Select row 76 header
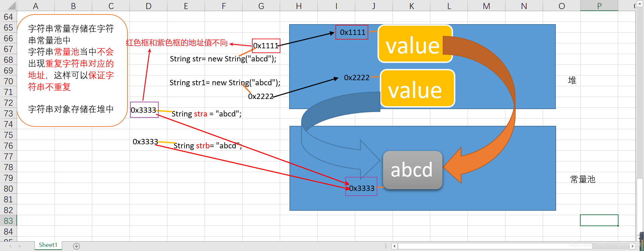The image size is (644, 251). (x=8, y=146)
